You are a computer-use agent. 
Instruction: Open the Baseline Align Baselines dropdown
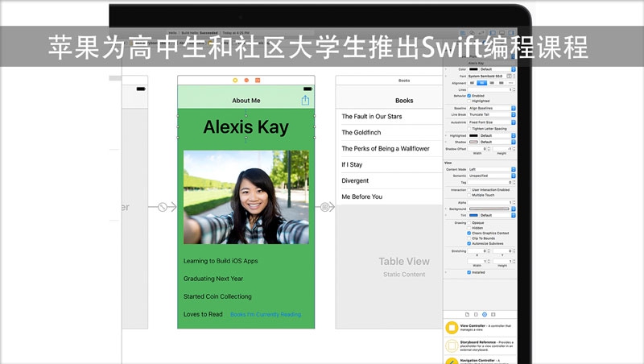(x=492, y=108)
